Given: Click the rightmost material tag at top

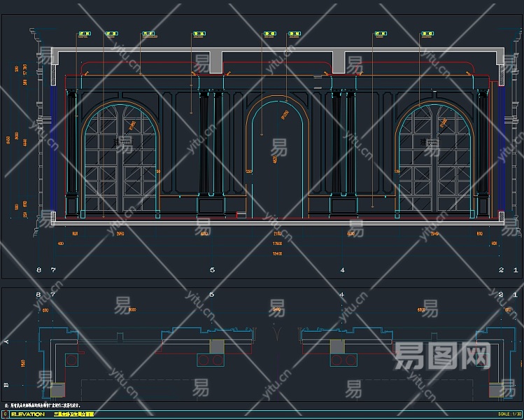Looking at the screenshot, I should [427, 33].
